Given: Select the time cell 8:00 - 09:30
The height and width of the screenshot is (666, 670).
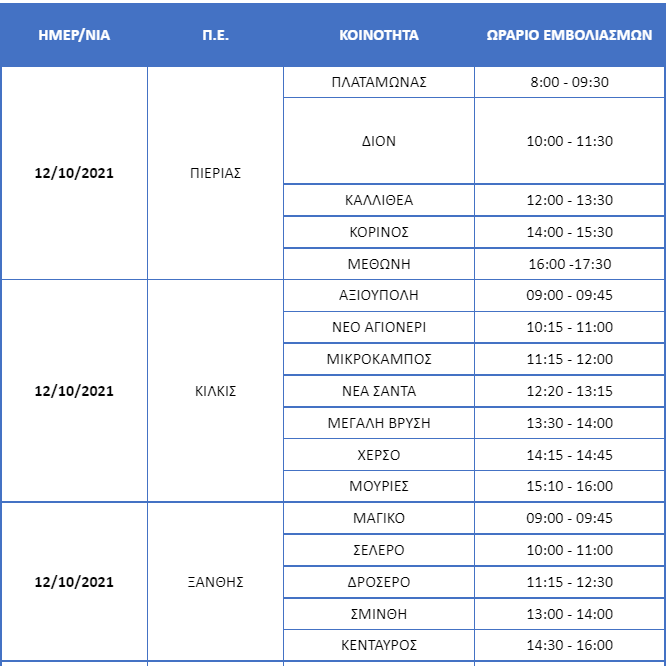Looking at the screenshot, I should coord(570,82).
